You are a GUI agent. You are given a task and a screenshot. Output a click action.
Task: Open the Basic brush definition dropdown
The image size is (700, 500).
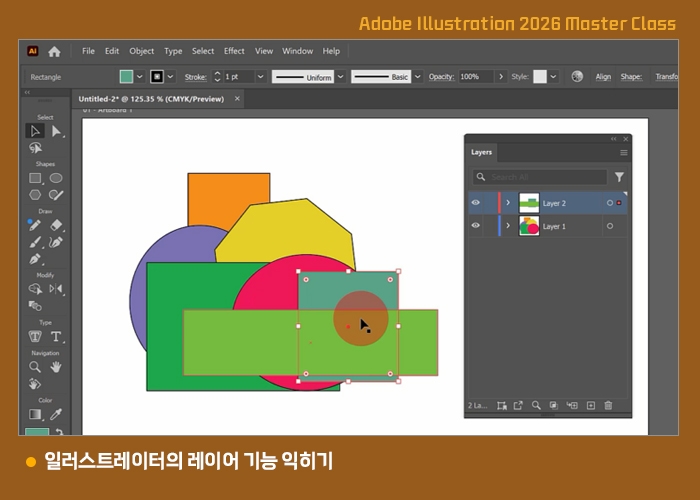(417, 77)
